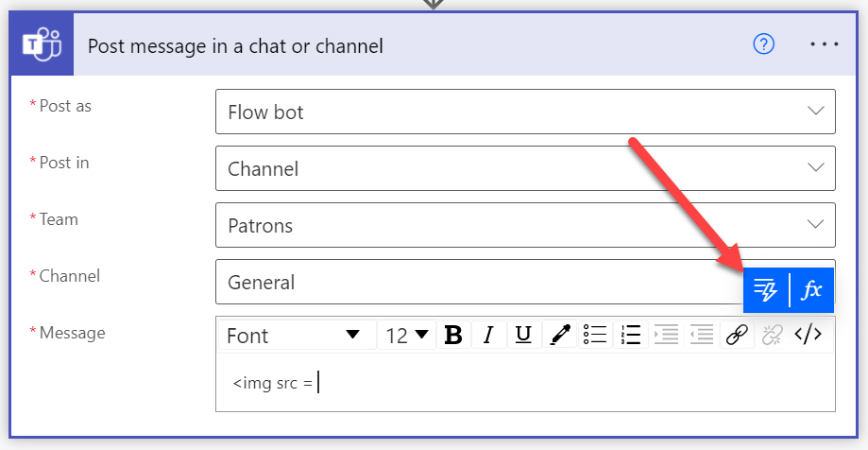This screenshot has height=450, width=868.
Task: Open the fx expression editor
Action: 811,289
